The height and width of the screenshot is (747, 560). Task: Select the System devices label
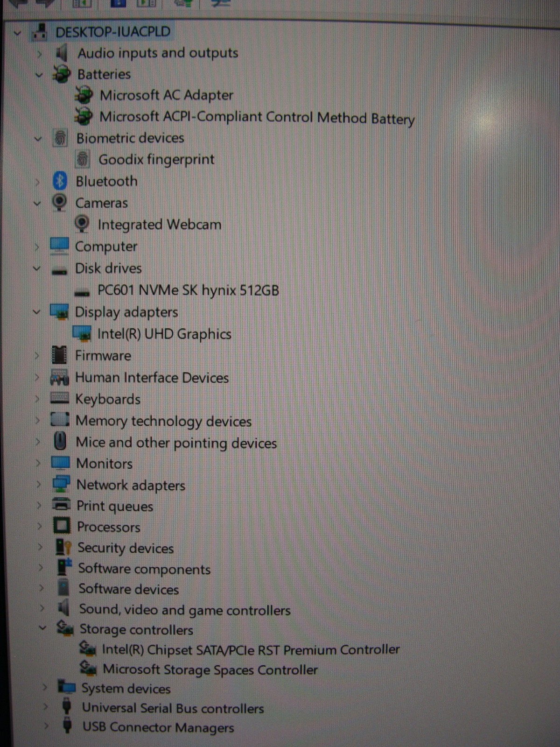tap(126, 689)
